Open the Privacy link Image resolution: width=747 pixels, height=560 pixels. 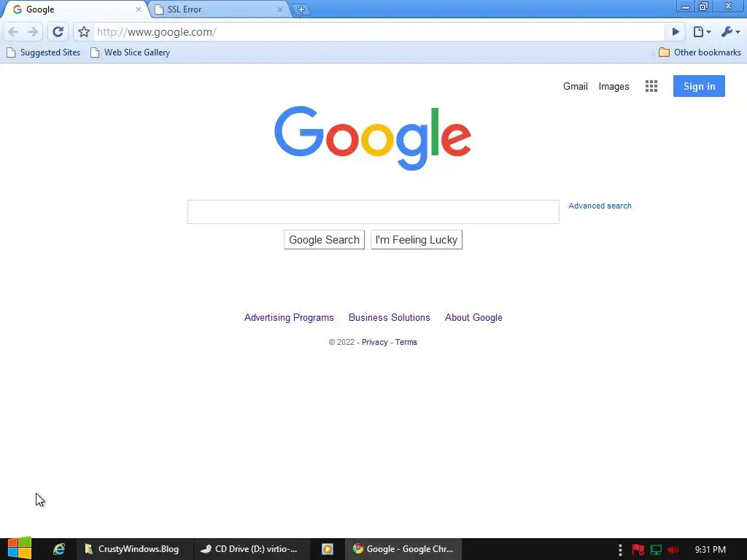pyautogui.click(x=374, y=342)
